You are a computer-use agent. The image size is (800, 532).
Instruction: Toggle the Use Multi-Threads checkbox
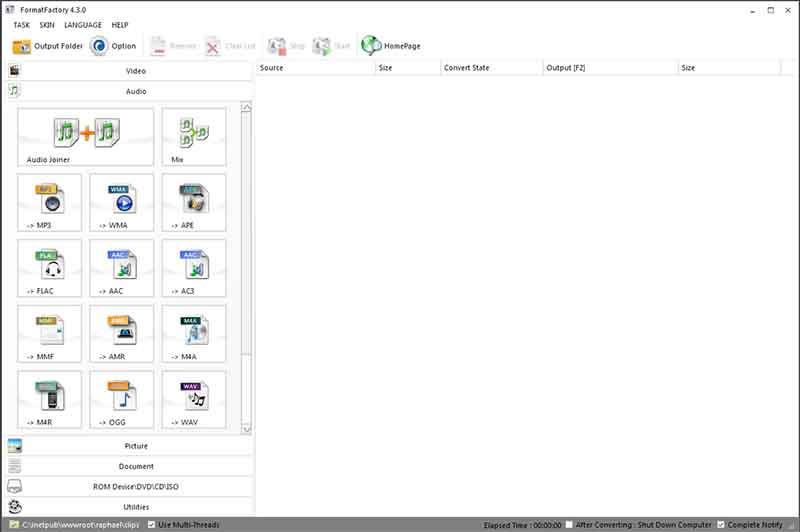point(152,524)
